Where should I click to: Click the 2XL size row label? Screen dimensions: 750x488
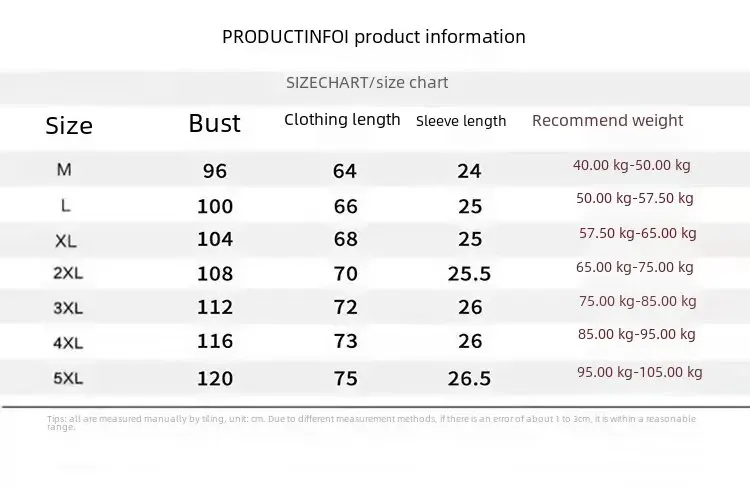coord(66,273)
